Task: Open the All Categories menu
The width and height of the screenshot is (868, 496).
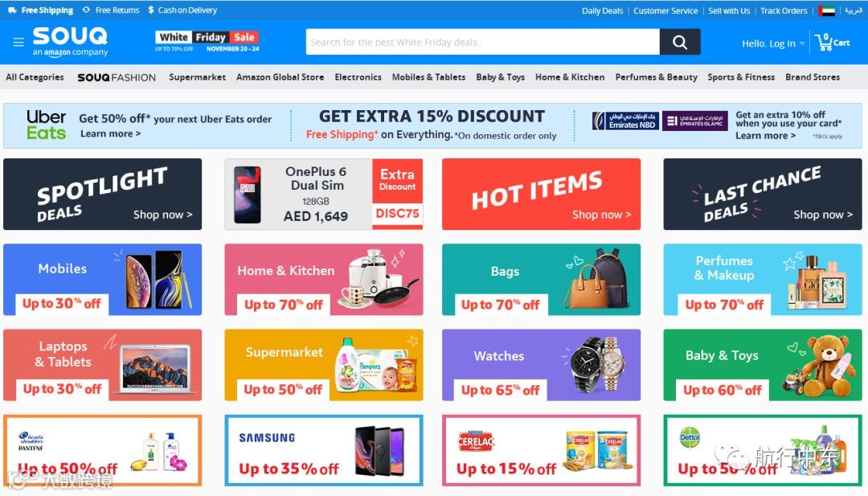Action: tap(35, 77)
